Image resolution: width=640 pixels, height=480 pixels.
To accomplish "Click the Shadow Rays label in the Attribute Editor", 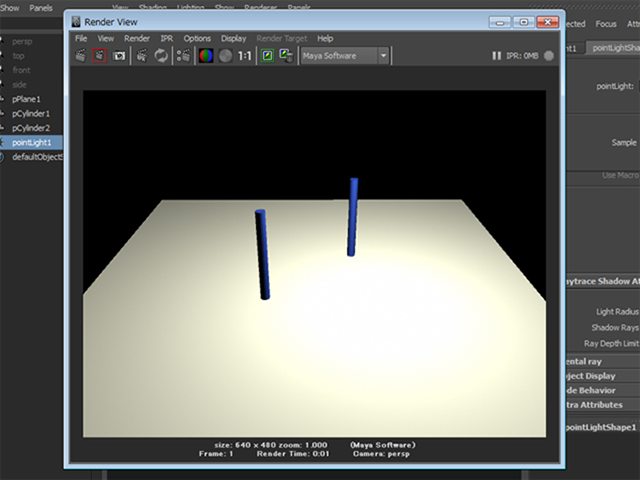I will tap(615, 327).
